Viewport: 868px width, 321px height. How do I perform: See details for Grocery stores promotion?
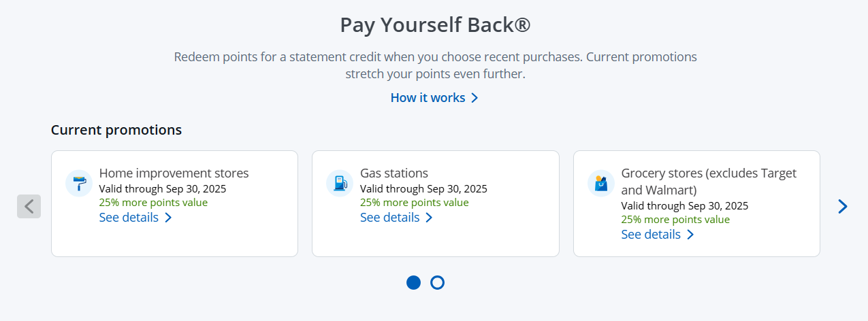coord(651,235)
